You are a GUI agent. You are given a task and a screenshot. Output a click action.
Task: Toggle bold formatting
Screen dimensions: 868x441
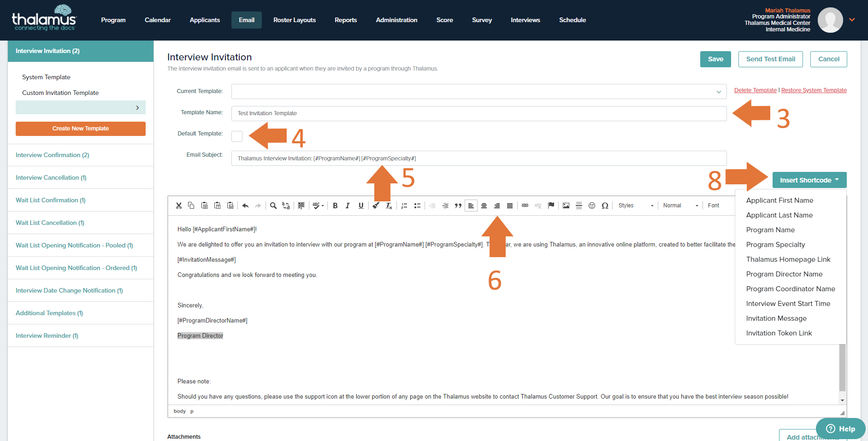[335, 206]
